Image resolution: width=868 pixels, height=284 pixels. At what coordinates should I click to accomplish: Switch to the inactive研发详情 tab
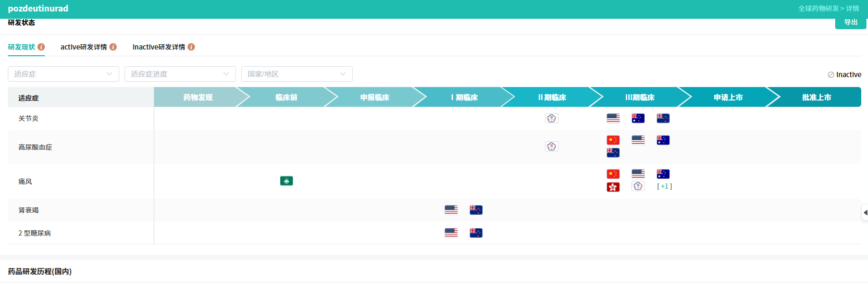(x=159, y=47)
